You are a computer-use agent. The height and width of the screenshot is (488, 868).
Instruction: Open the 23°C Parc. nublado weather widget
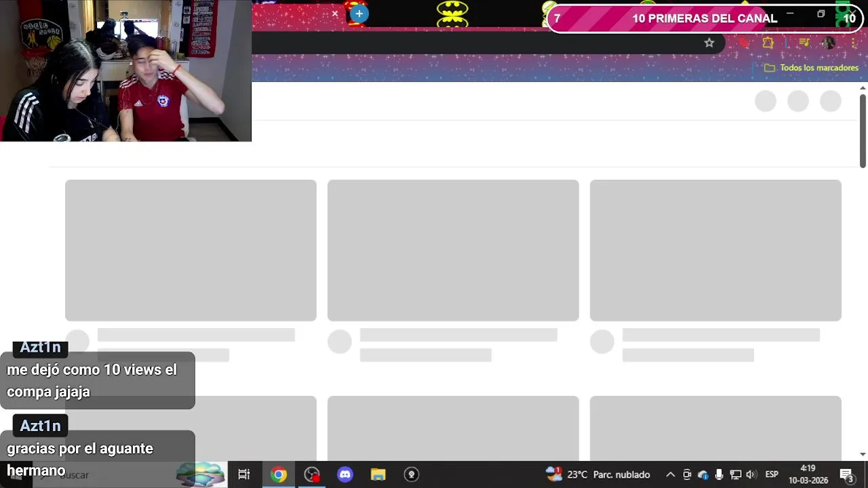(x=598, y=474)
